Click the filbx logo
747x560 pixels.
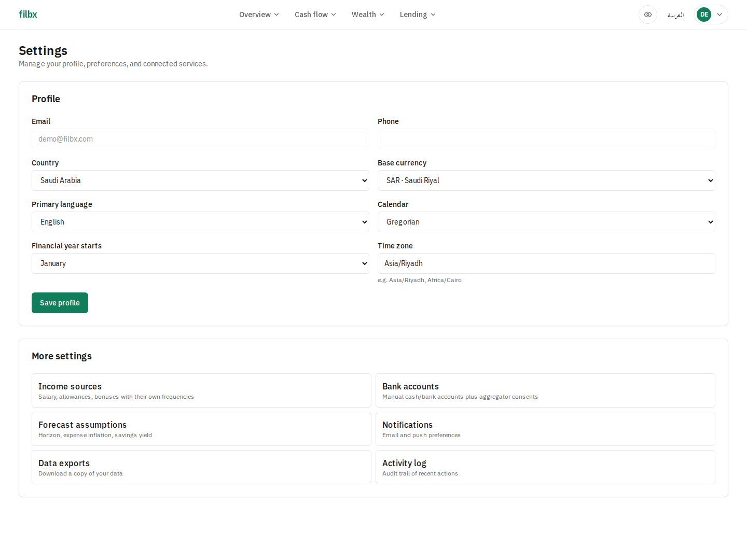tap(28, 15)
